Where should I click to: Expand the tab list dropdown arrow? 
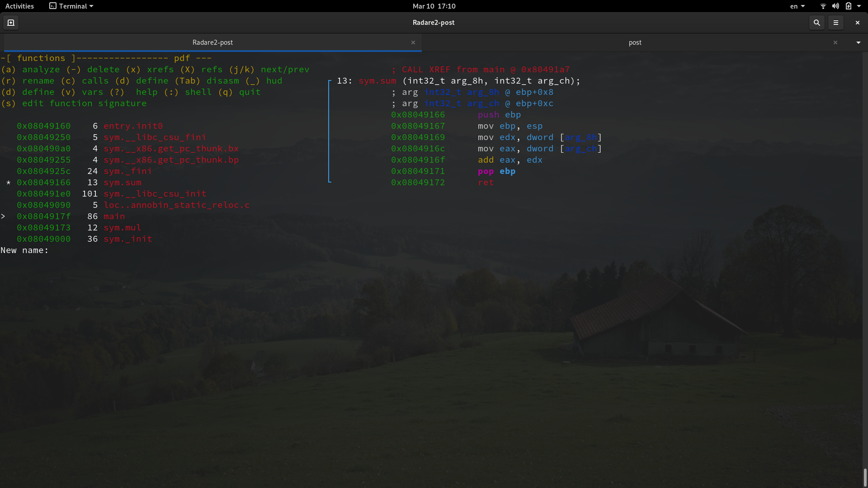pos(858,42)
